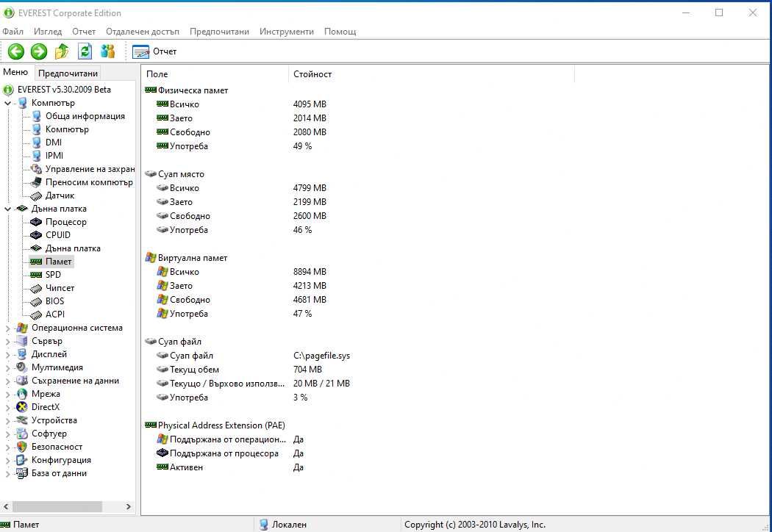Expand the Сървър node
The height and width of the screenshot is (532, 772).
(x=7, y=342)
